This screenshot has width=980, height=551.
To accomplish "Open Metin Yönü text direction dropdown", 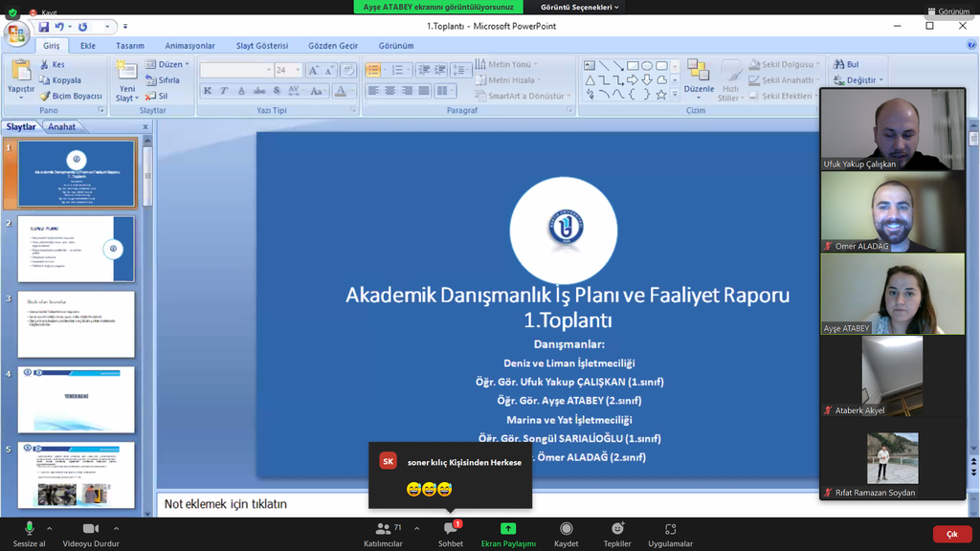I will coord(506,64).
